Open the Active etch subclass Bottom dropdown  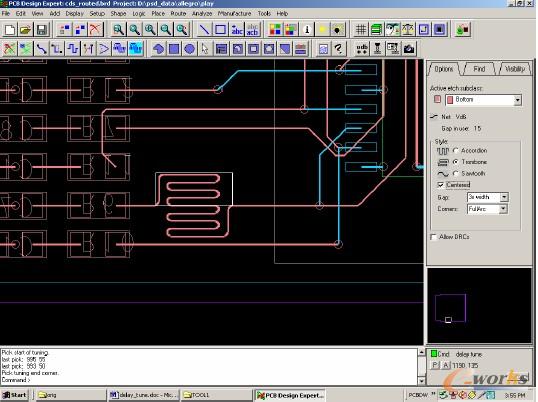517,100
